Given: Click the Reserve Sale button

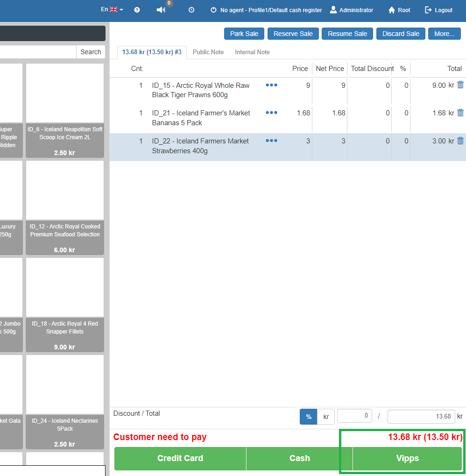Looking at the screenshot, I should [293, 34].
